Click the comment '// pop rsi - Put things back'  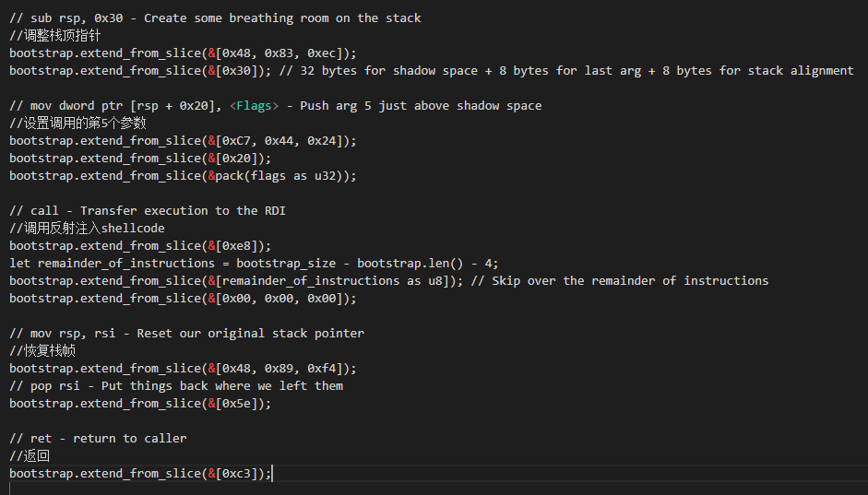pos(176,386)
